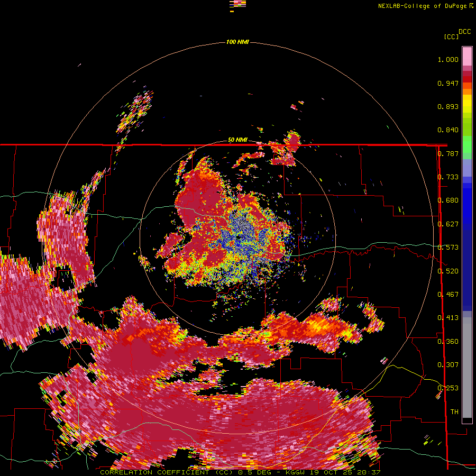Click the 0.307 legend value
The image size is (476, 476).
[448, 365]
